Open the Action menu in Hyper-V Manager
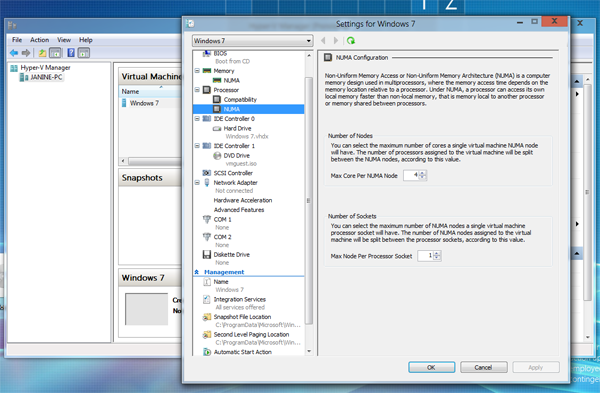The height and width of the screenshot is (393, 600). point(39,40)
